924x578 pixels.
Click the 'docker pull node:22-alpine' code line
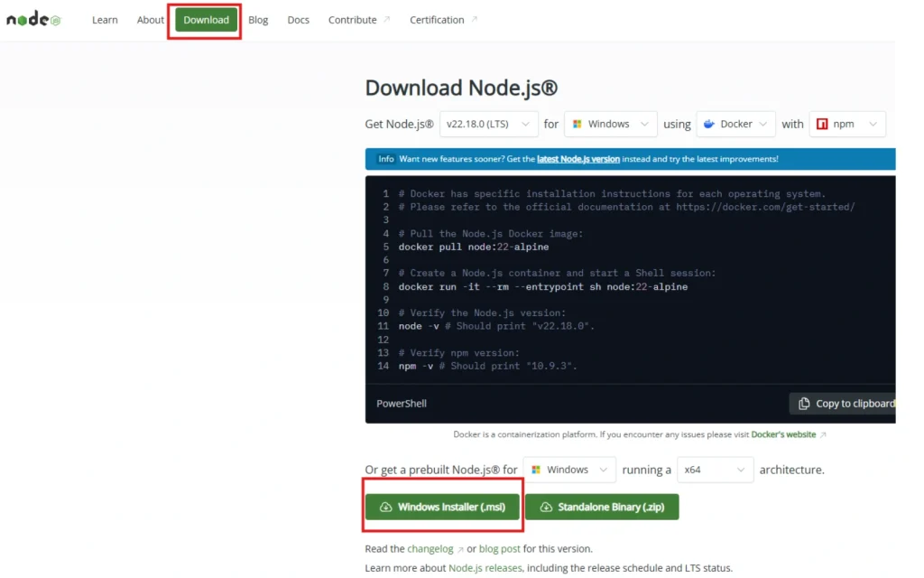474,247
